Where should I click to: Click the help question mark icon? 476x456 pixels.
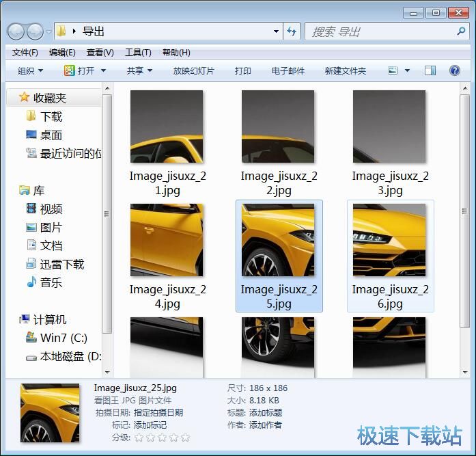coord(454,70)
